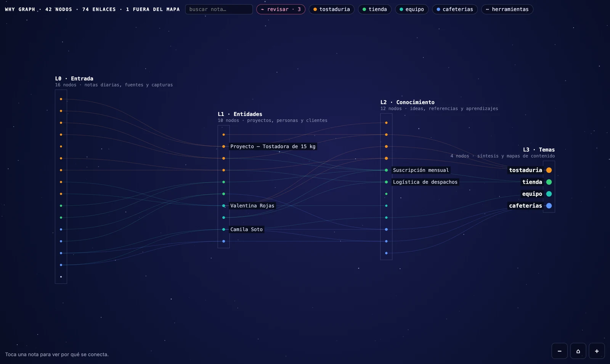
Task: Toggle the tienda filter chip
Action: [x=374, y=9]
